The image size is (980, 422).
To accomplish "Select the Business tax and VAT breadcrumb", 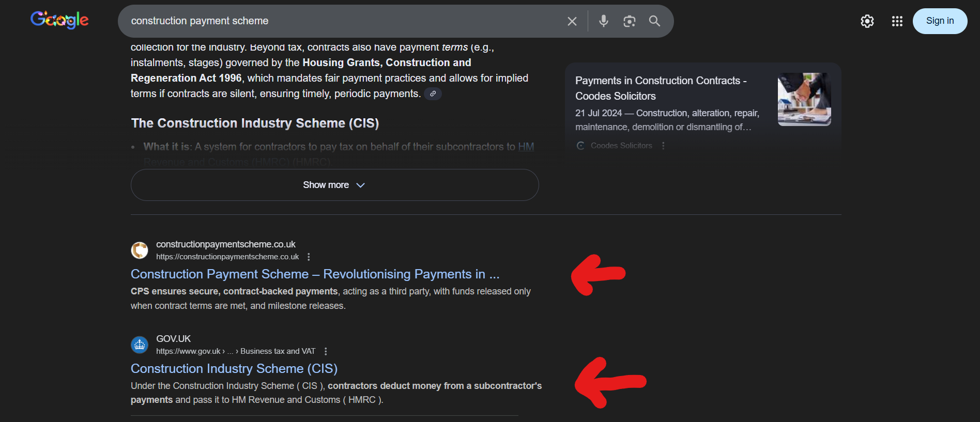I will tap(278, 351).
